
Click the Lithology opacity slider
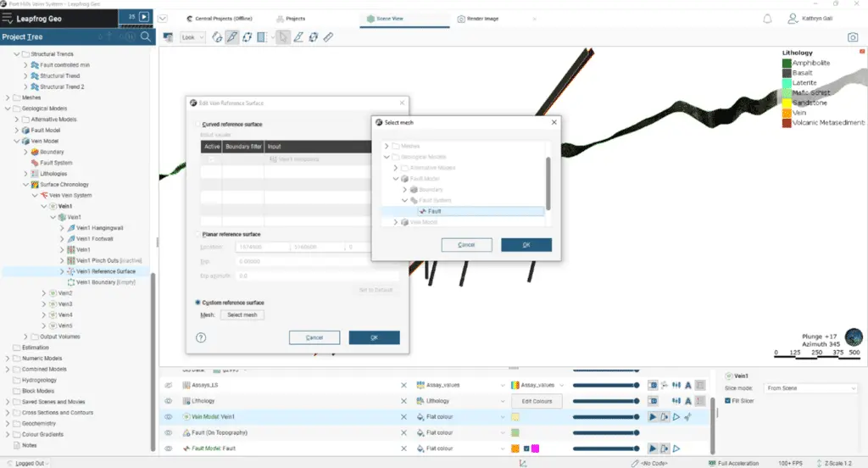click(606, 401)
